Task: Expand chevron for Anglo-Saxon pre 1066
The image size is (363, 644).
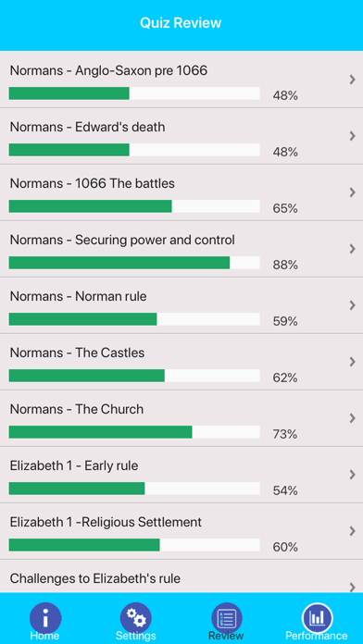Action: (352, 80)
